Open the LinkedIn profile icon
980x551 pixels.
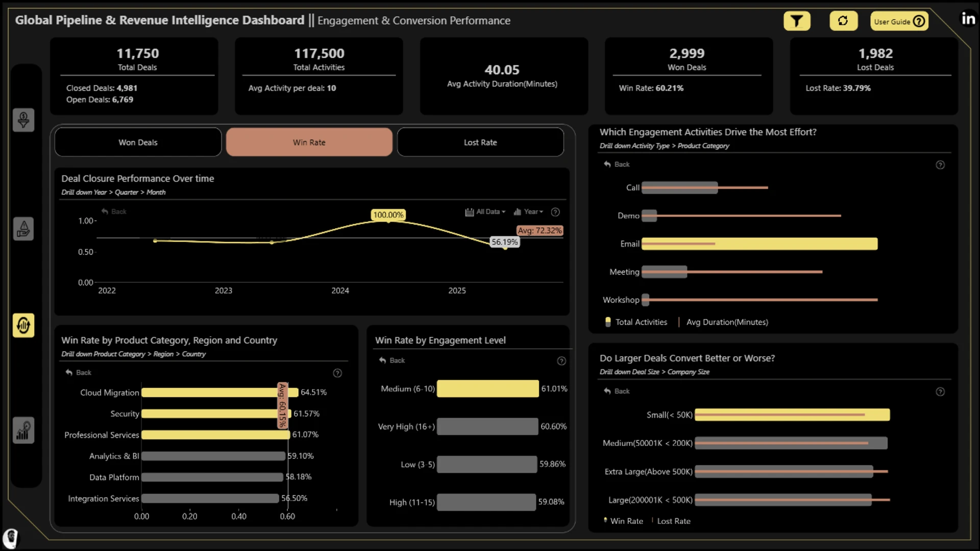click(x=968, y=19)
